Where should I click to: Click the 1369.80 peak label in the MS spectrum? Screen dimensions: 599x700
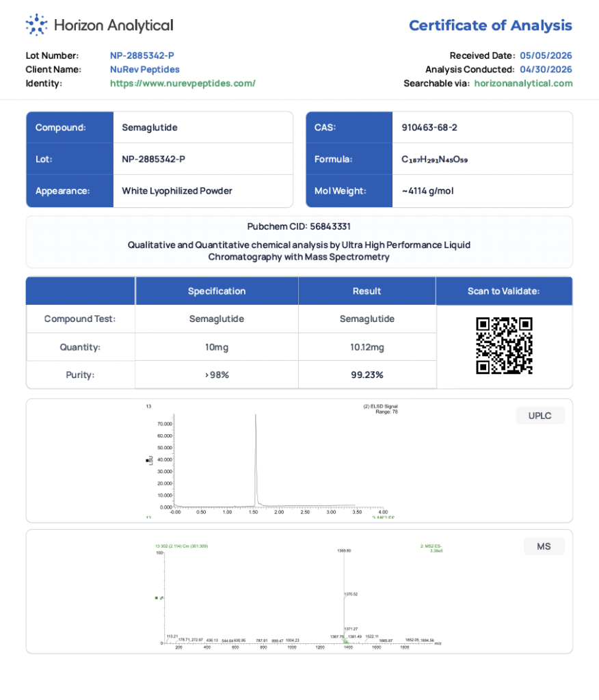click(x=344, y=551)
